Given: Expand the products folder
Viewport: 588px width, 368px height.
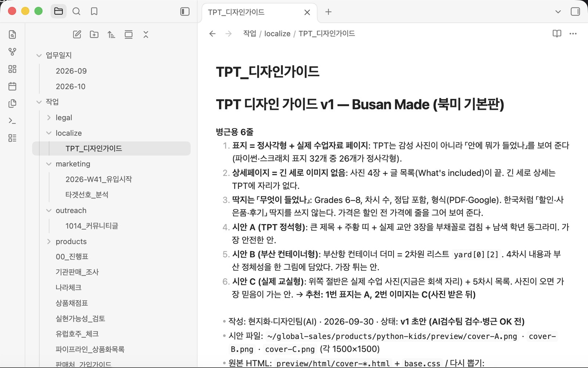Looking at the screenshot, I should tap(49, 241).
